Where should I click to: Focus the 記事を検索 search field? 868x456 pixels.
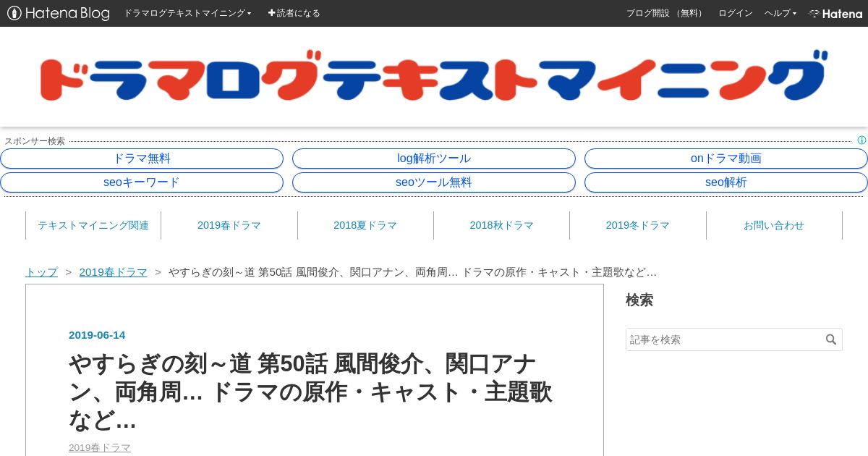click(x=724, y=339)
